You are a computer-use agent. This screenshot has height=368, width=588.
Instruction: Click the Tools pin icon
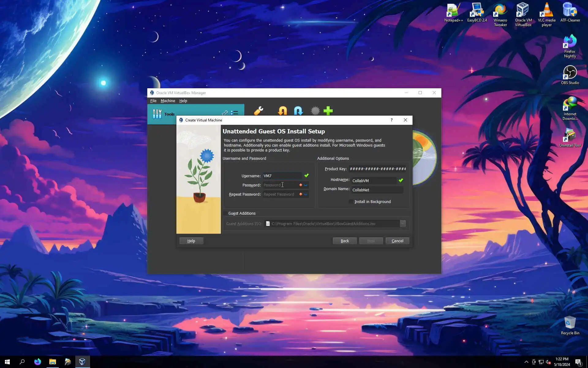click(x=225, y=113)
